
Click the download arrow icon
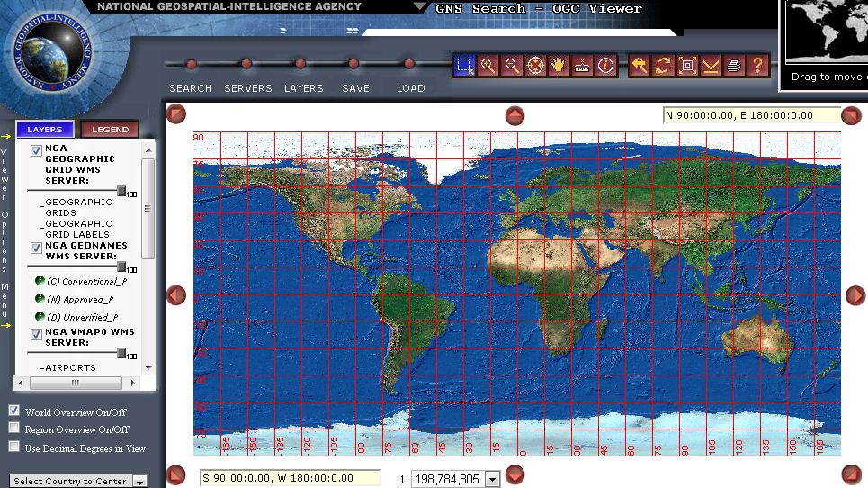coord(711,66)
